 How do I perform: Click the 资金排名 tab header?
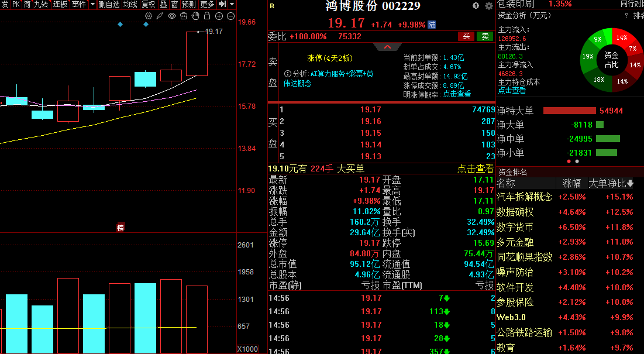pos(512,172)
